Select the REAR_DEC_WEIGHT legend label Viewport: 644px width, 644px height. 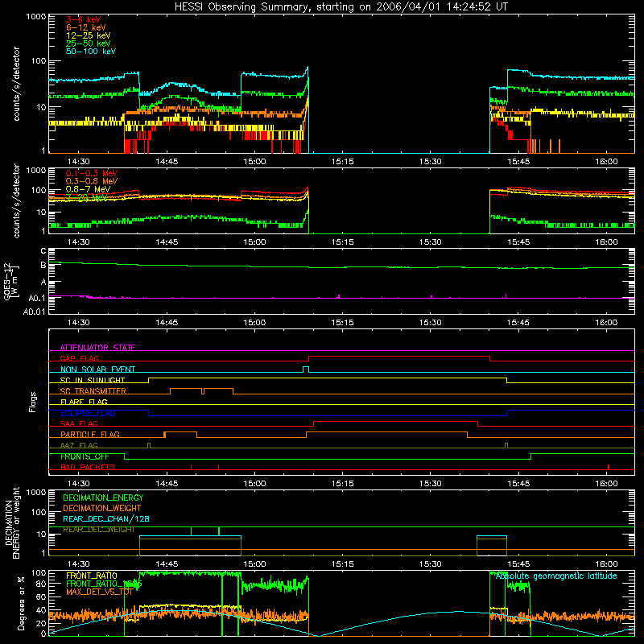pyautogui.click(x=98, y=530)
